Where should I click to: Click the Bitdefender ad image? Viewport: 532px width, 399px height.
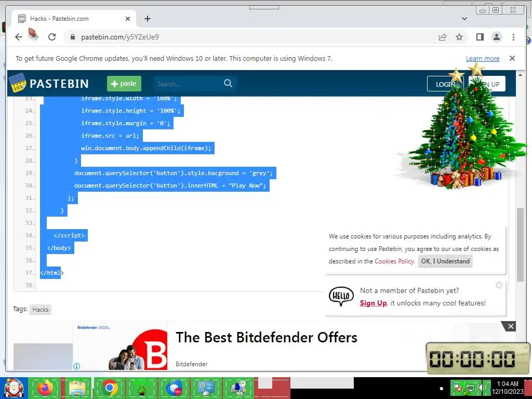(121, 346)
